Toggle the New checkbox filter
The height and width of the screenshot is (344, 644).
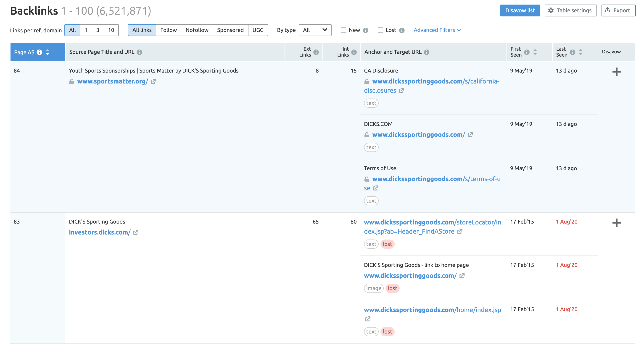(344, 30)
